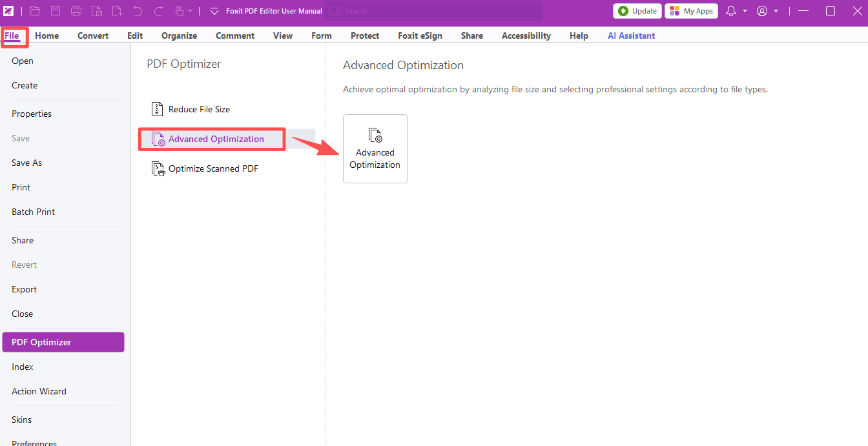Open the Edit ribbon tab
This screenshot has height=446, width=868.
click(135, 35)
